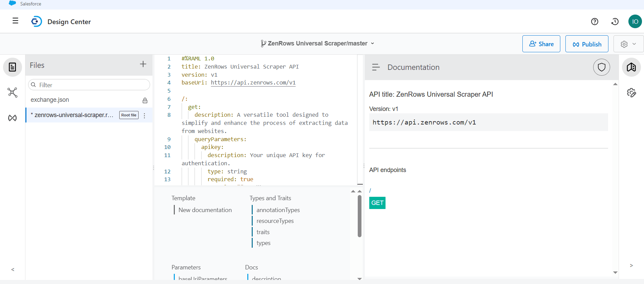This screenshot has height=284, width=644.
Task: Open the Exchange icon in left sidebar
Action: tap(13, 118)
